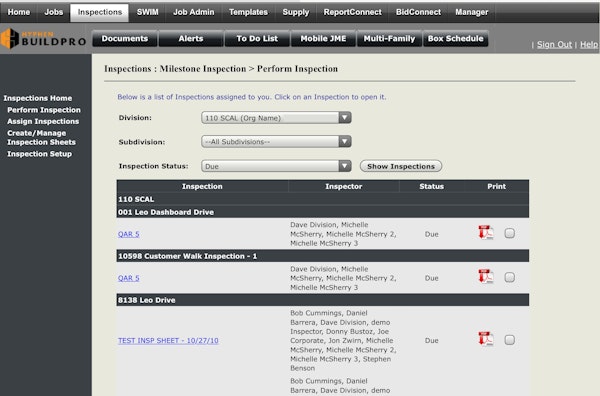600x396 pixels.
Task: Check print box for 001 Leo Dashboard Drive QAR 5
Action: (x=509, y=233)
